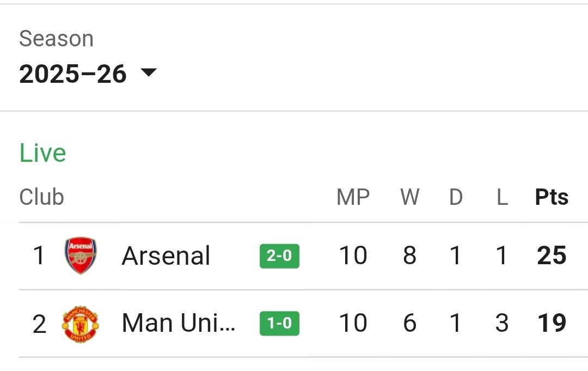588x371 pixels.
Task: Click the Season label
Action: 56,39
